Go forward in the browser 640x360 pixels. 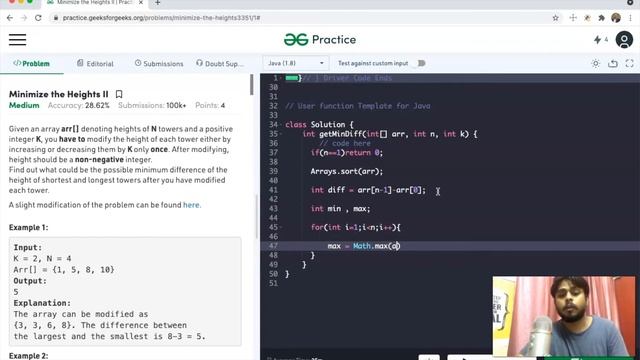point(24,18)
